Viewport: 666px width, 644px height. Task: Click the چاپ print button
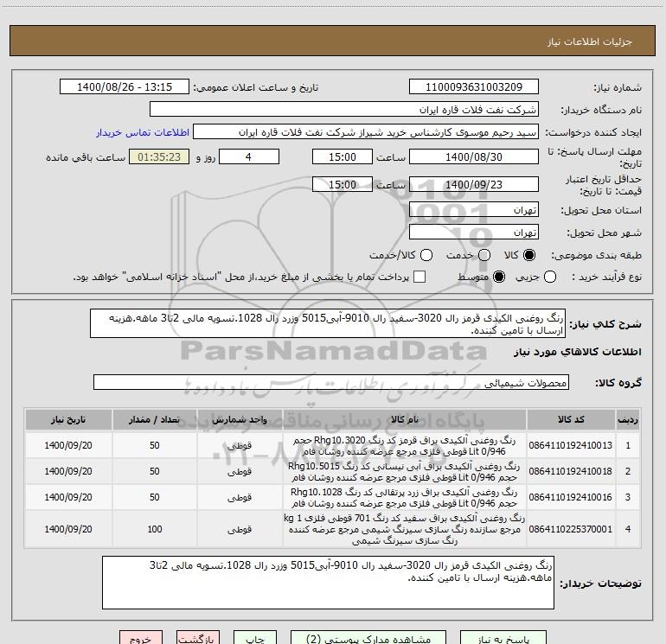(x=255, y=638)
